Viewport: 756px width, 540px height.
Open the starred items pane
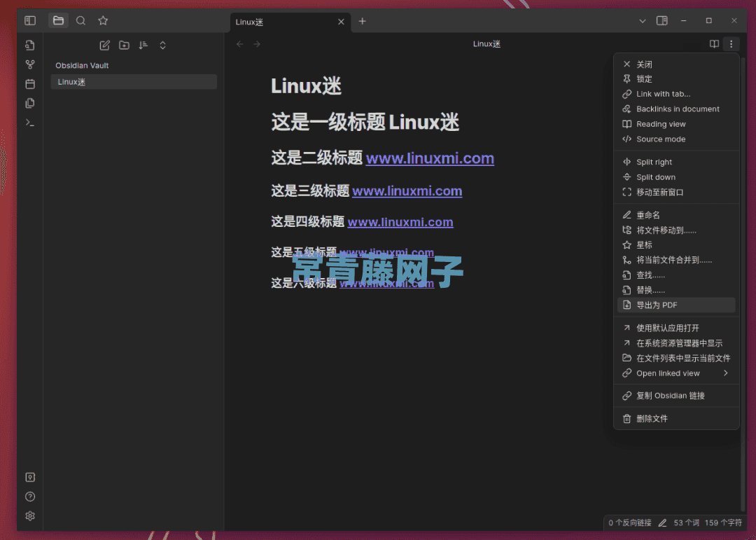[103, 20]
